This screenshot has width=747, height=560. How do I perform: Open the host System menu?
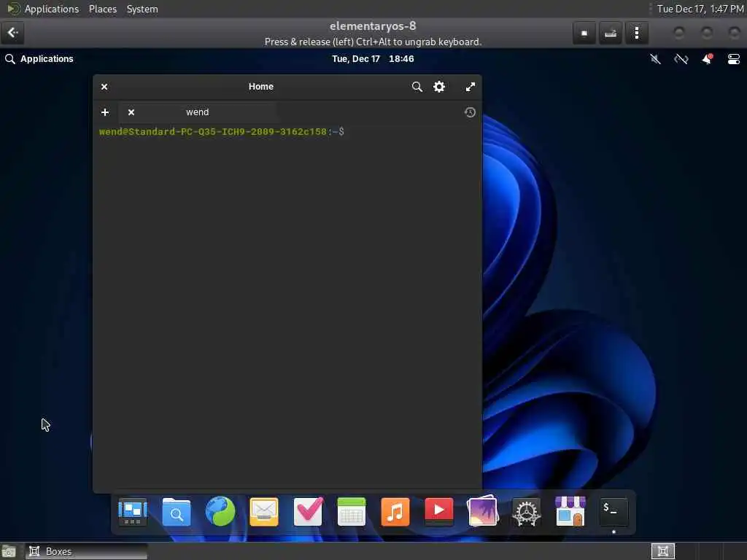coord(142,9)
